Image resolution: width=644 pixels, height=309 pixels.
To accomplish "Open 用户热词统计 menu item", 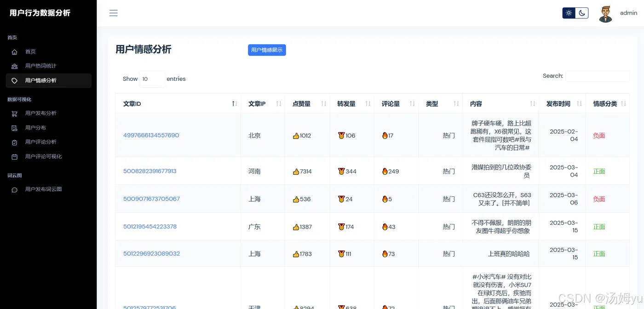I will (x=48, y=66).
